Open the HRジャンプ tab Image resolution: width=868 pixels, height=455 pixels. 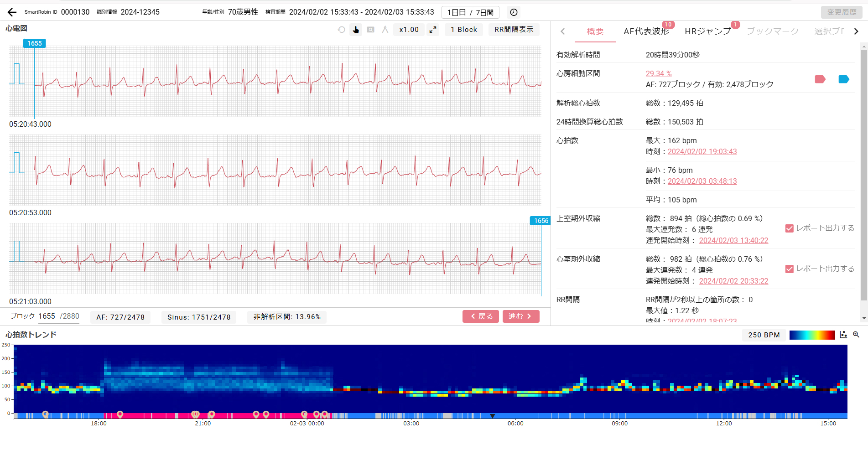707,31
